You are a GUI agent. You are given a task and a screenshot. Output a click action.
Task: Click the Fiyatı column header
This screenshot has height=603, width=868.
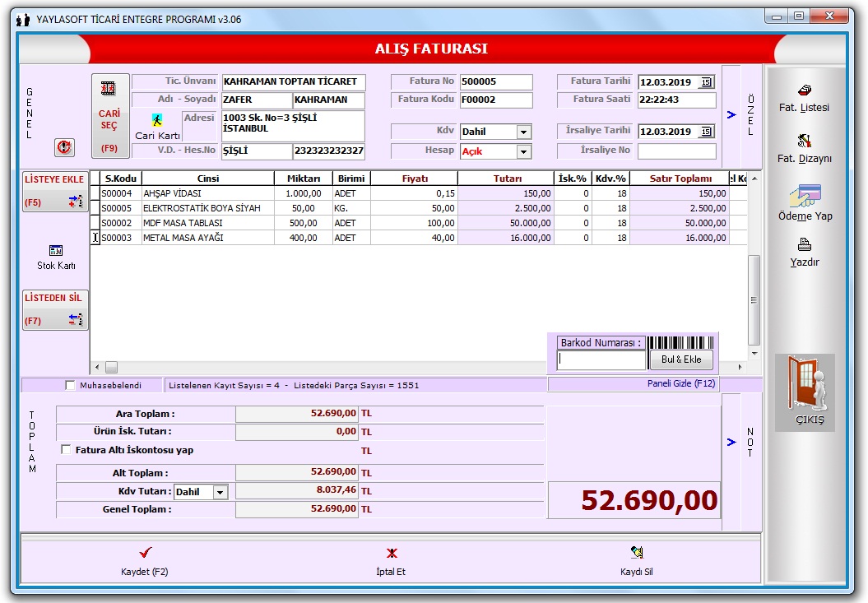(415, 179)
